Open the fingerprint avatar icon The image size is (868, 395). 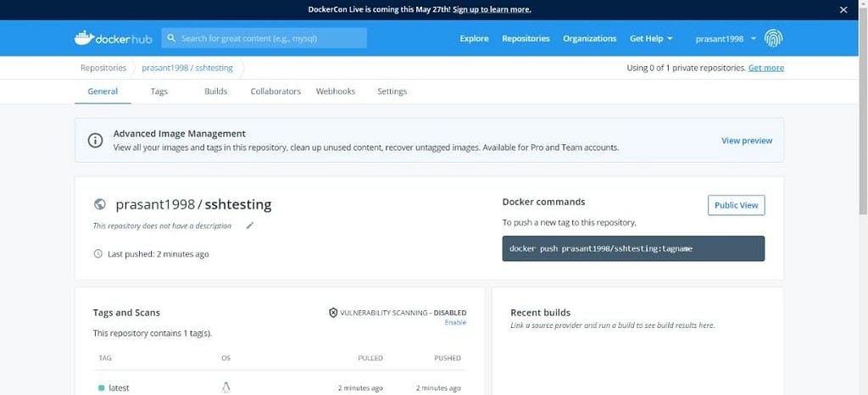pyautogui.click(x=773, y=38)
